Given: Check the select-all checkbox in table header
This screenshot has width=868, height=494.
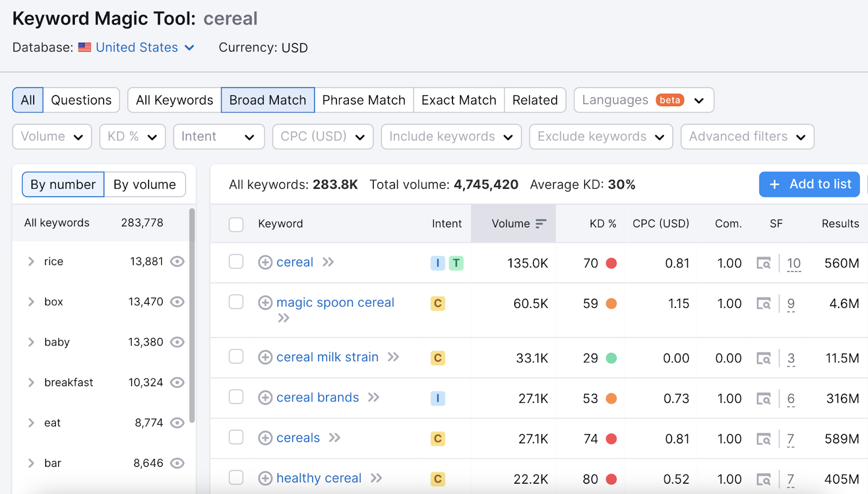Looking at the screenshot, I should [x=236, y=224].
